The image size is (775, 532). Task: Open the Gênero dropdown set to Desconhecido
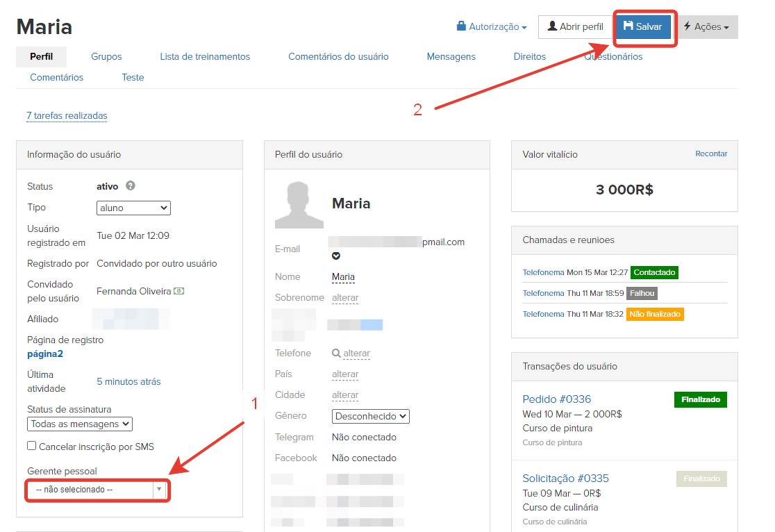point(370,416)
